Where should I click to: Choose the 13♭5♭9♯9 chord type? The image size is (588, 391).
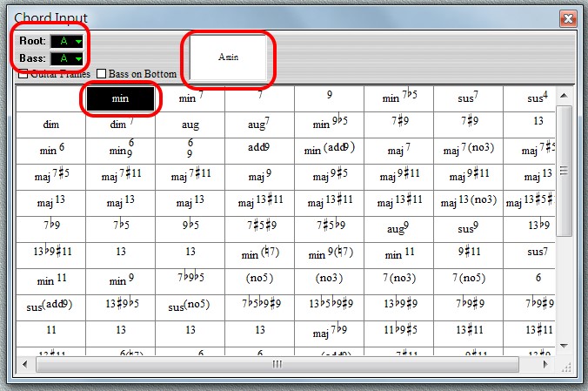click(330, 307)
